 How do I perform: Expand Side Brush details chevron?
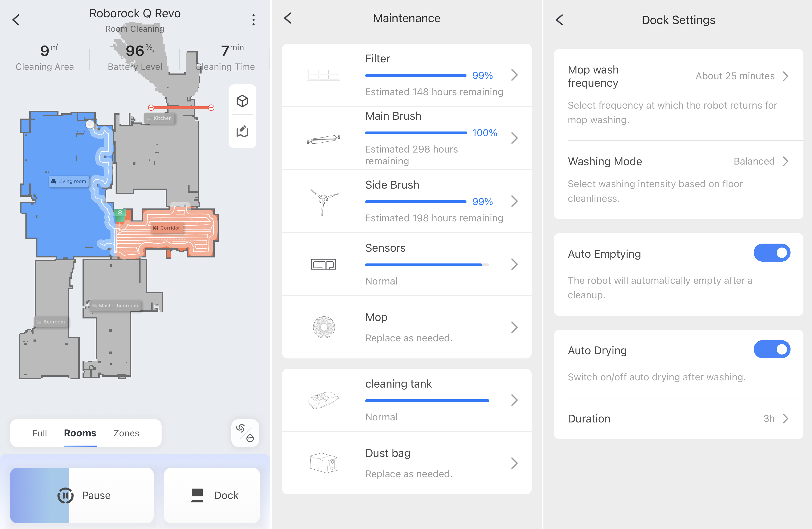(515, 201)
